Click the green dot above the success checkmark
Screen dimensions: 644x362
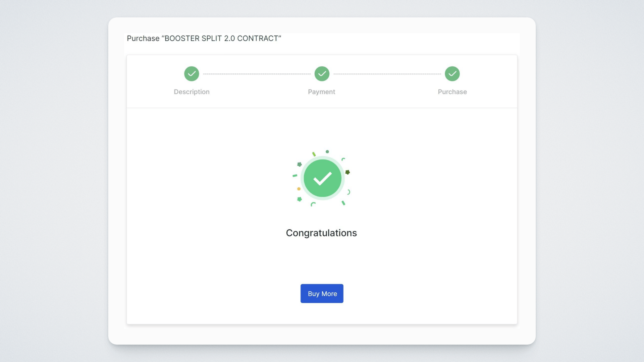coord(327,152)
